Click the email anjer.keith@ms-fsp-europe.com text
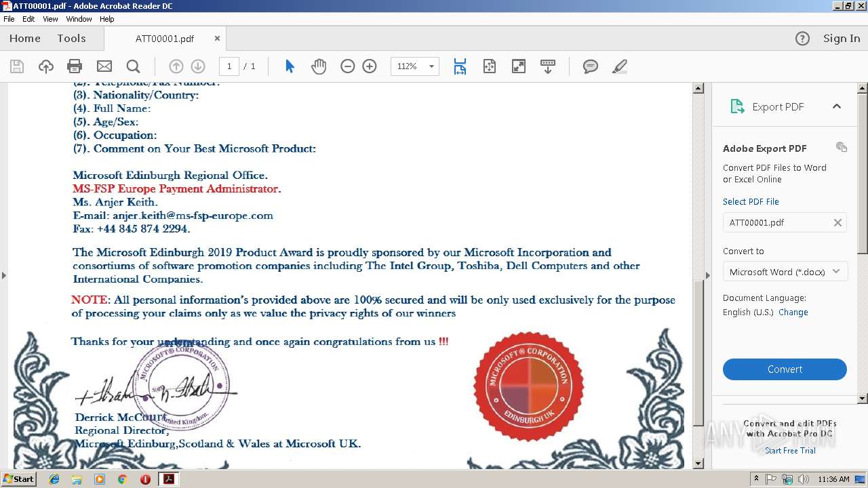The height and width of the screenshot is (488, 868). (x=193, y=216)
